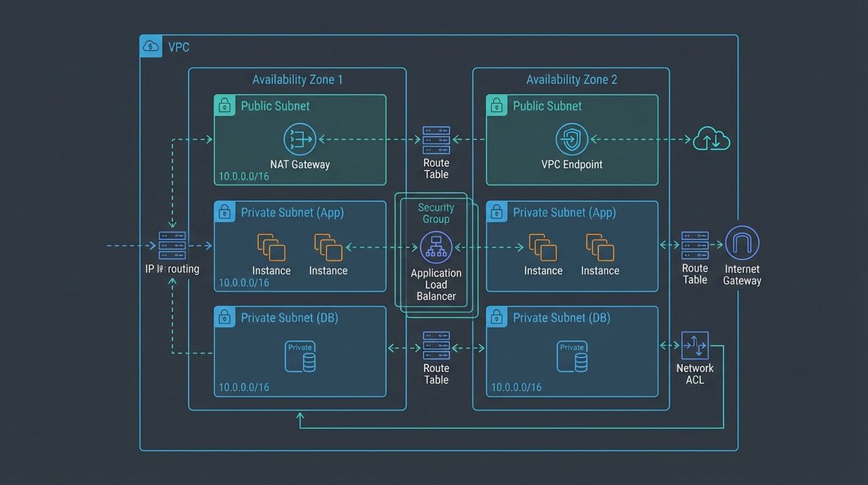Click Private Subnet (App) lock icon in Zone 2
Viewport: 868px width, 485px height.
click(x=496, y=211)
